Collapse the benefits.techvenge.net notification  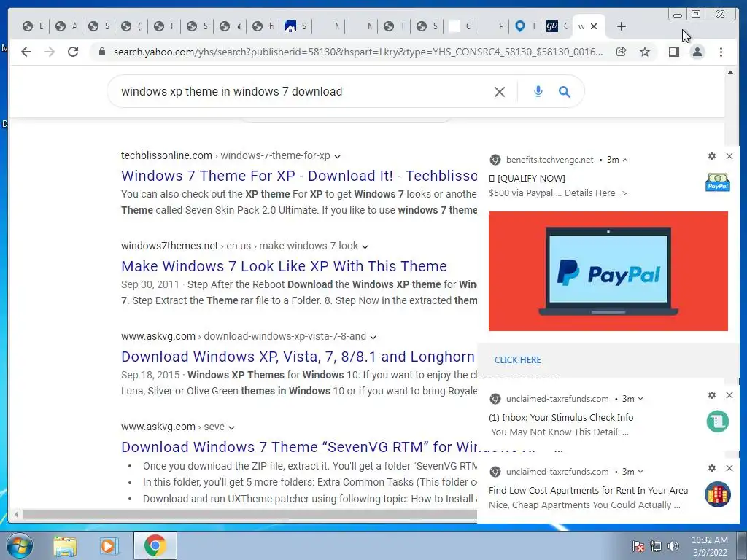click(625, 160)
